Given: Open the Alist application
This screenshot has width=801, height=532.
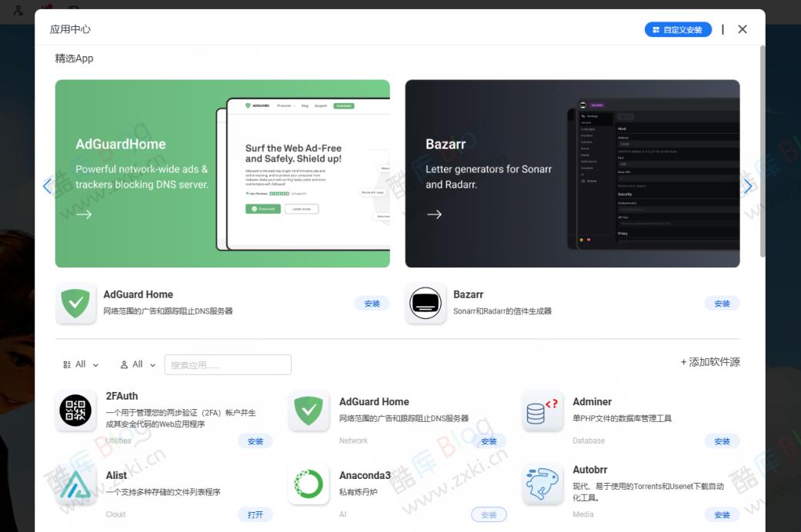Looking at the screenshot, I should [x=256, y=514].
